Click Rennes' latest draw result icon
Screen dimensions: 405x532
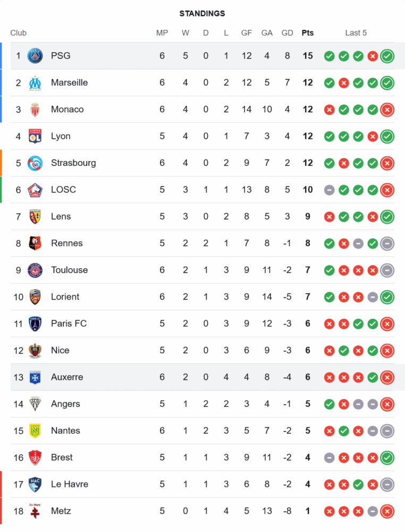click(387, 243)
